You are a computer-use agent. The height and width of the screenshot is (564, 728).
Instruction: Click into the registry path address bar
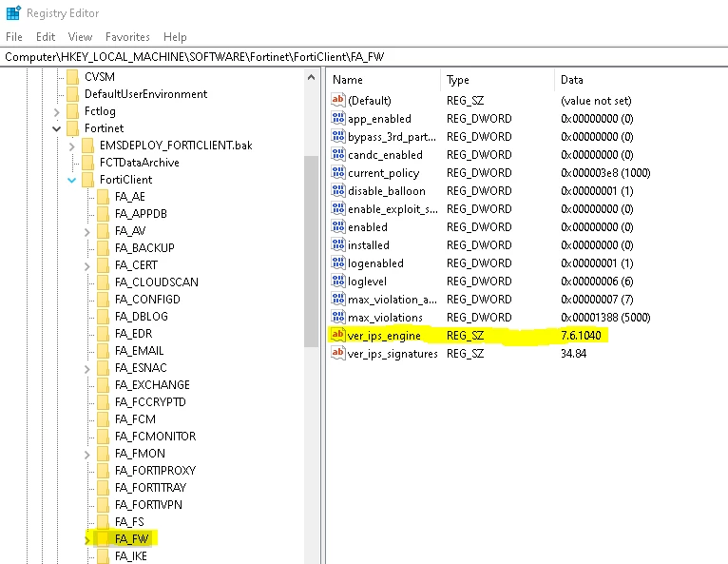coord(364,57)
